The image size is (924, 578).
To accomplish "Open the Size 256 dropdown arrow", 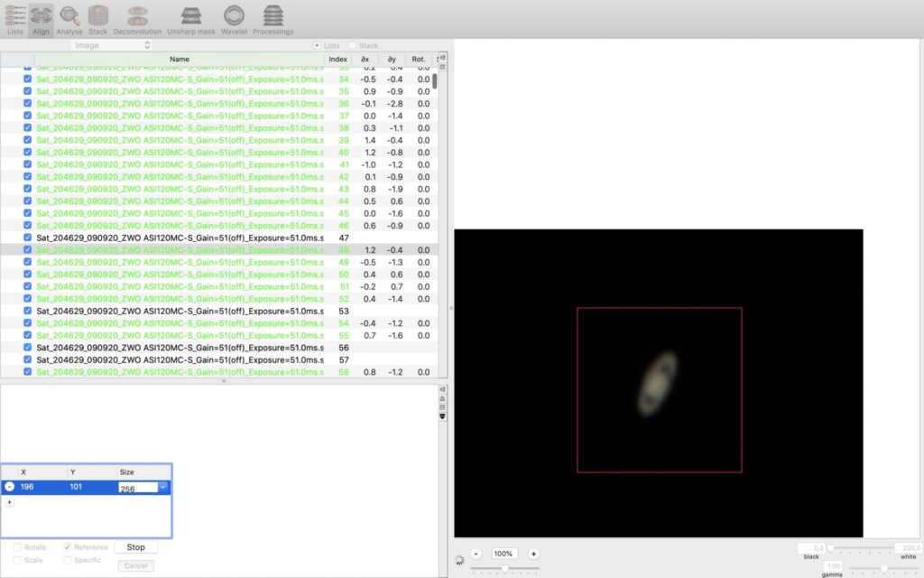I will 163,487.
